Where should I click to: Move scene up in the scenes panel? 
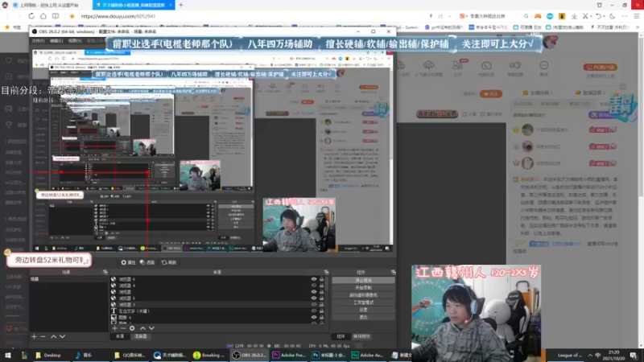tap(53, 336)
